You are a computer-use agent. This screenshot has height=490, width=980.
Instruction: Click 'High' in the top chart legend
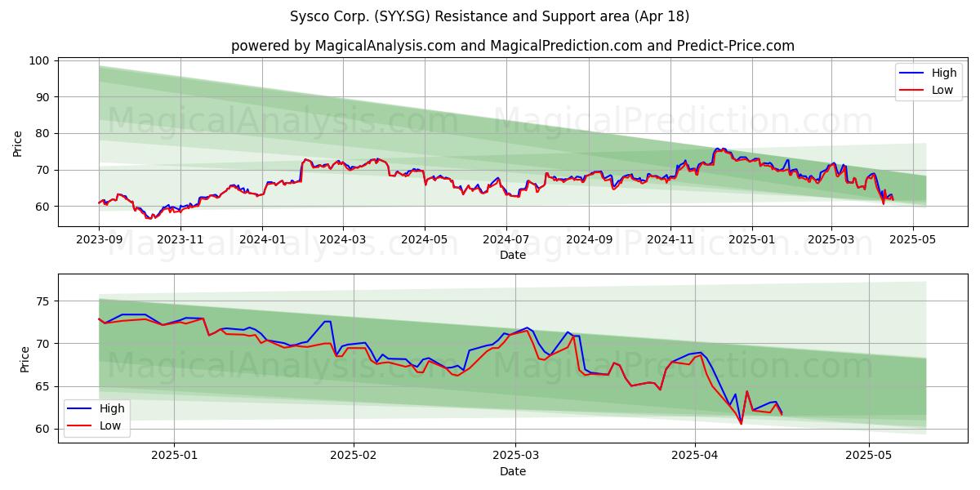coord(944,73)
